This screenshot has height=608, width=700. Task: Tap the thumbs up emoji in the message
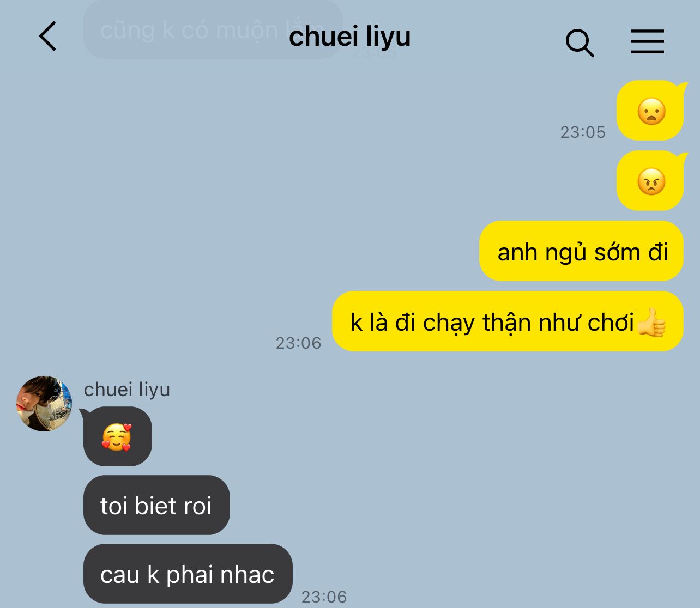651,322
